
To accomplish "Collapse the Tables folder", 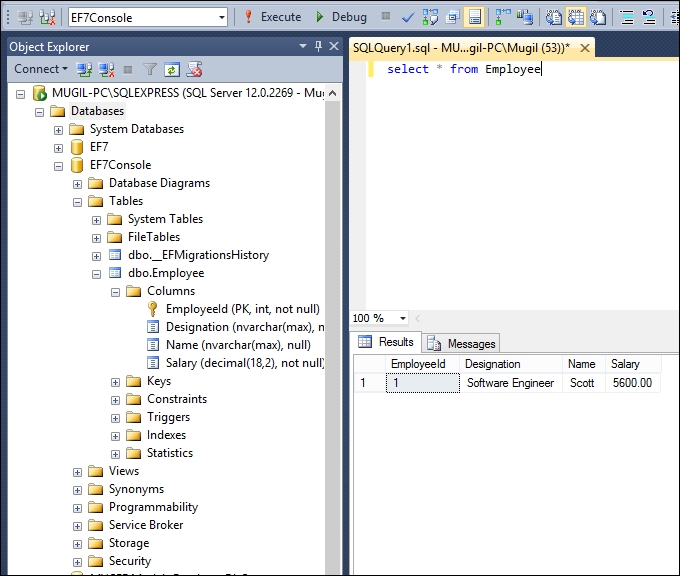I will (x=77, y=202).
